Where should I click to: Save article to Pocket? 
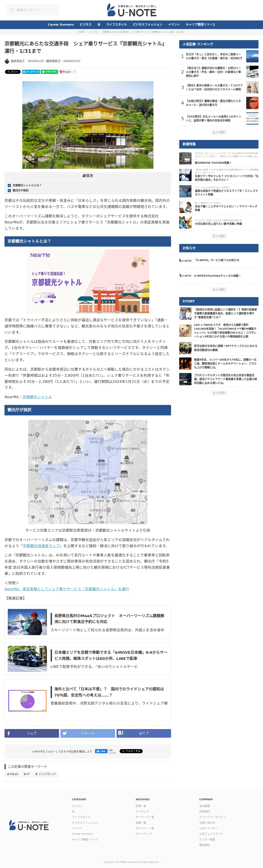(65, 72)
